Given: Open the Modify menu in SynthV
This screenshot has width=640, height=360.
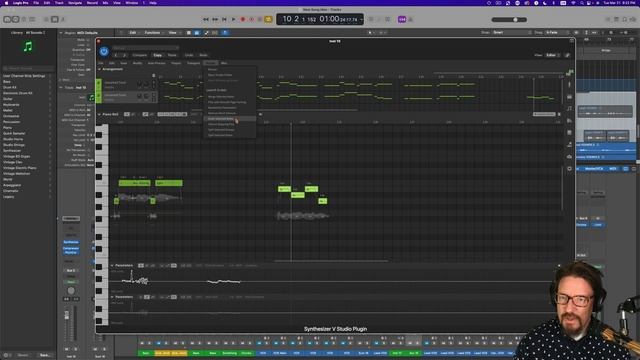Looking at the screenshot, I should coord(138,63).
